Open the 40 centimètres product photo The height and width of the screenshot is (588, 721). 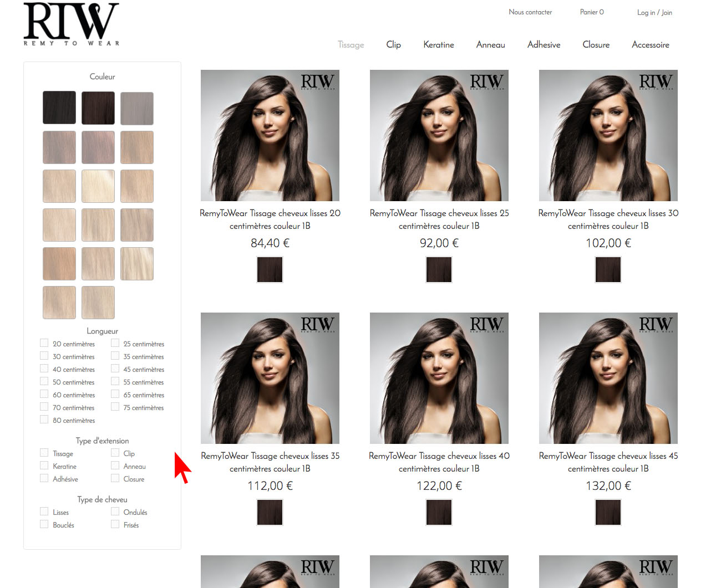point(439,378)
